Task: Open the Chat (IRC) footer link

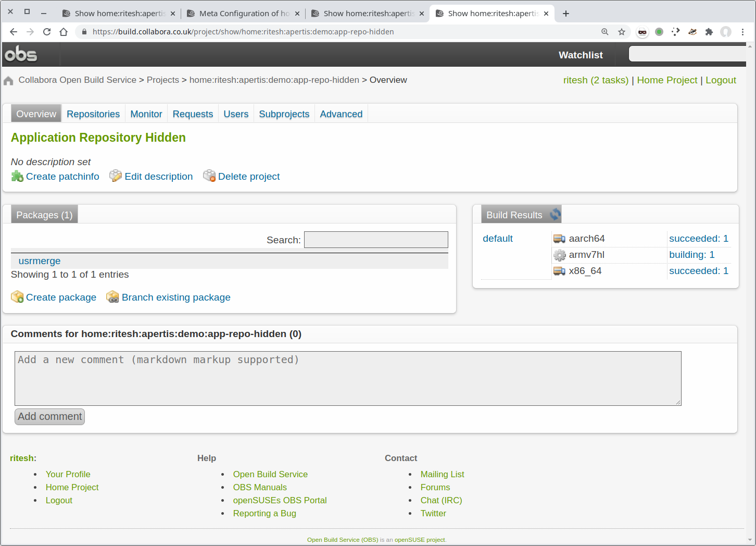Action: click(x=441, y=500)
